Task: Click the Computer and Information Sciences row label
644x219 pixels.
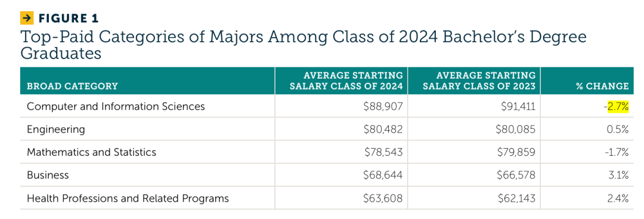Action: 116,106
